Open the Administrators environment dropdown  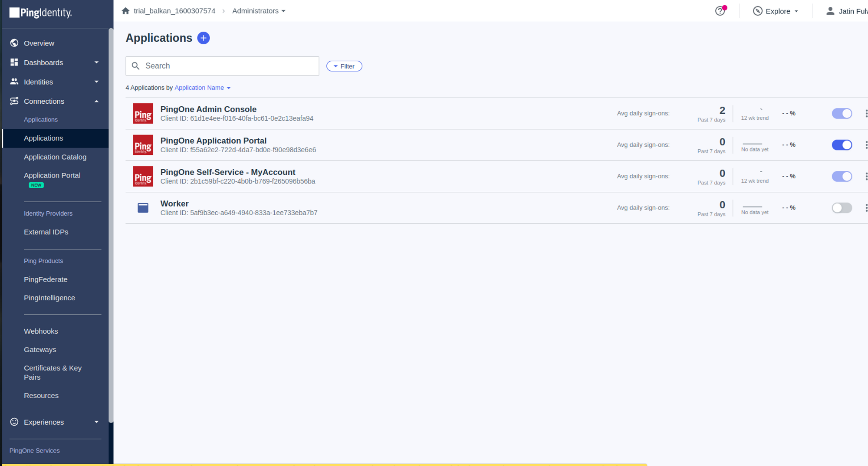click(259, 11)
